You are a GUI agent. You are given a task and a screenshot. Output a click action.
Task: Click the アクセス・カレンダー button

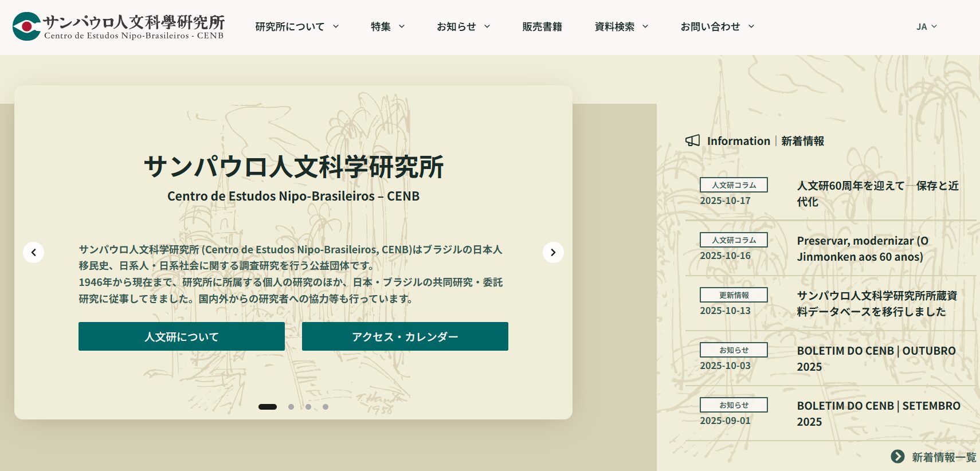[x=405, y=336]
